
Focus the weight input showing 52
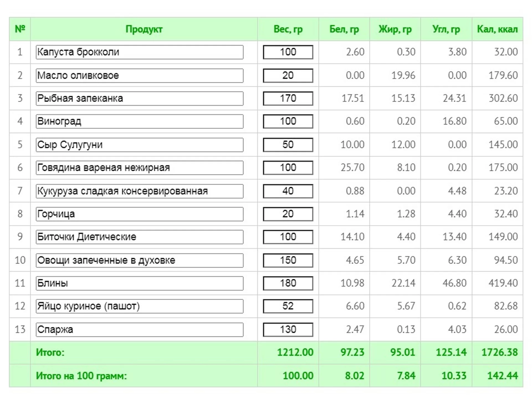click(288, 306)
